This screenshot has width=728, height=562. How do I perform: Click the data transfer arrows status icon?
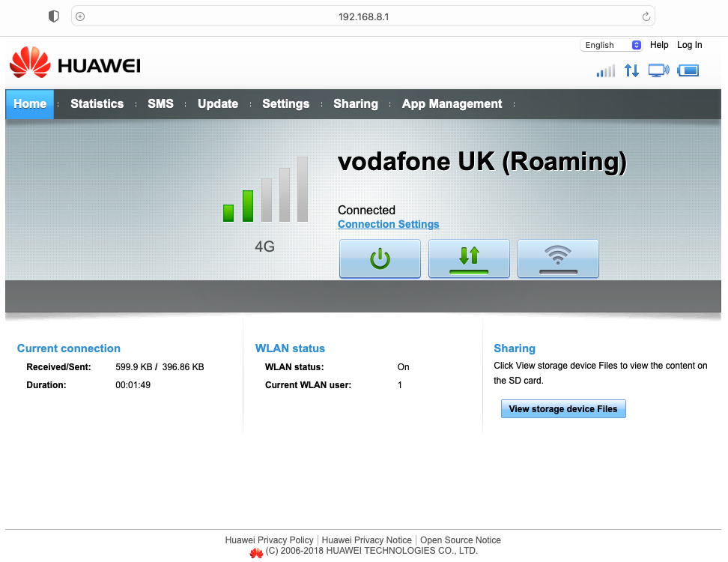tap(631, 70)
